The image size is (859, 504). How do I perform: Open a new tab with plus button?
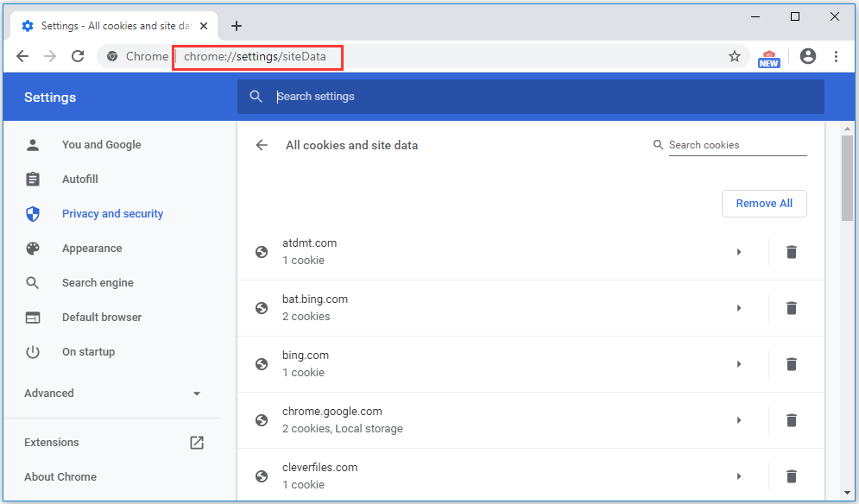[x=237, y=26]
